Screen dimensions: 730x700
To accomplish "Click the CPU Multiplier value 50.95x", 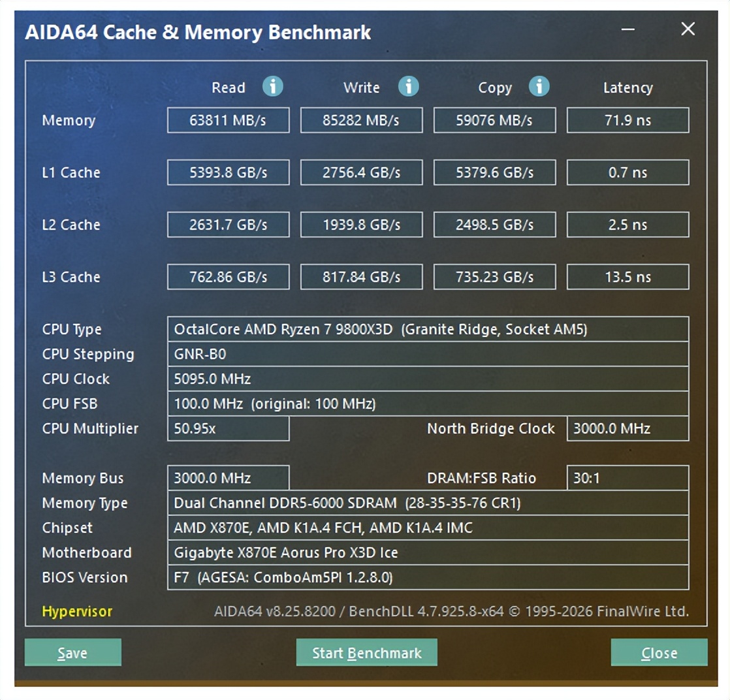I will click(x=228, y=428).
